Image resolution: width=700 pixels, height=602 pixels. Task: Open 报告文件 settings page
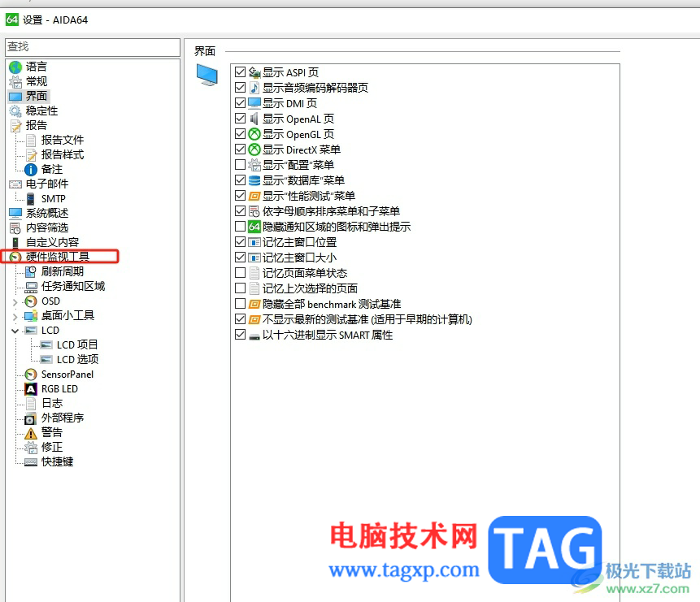point(63,140)
